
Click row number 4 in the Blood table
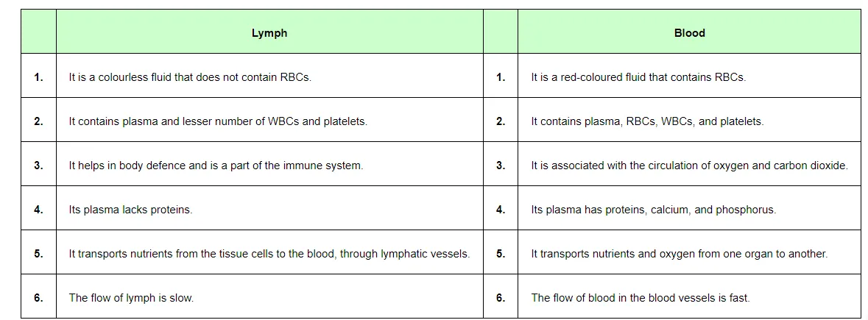click(x=501, y=210)
